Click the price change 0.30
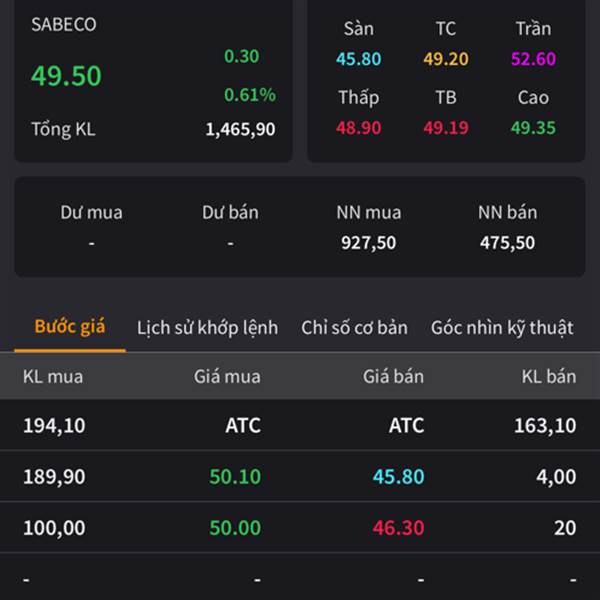 241,56
